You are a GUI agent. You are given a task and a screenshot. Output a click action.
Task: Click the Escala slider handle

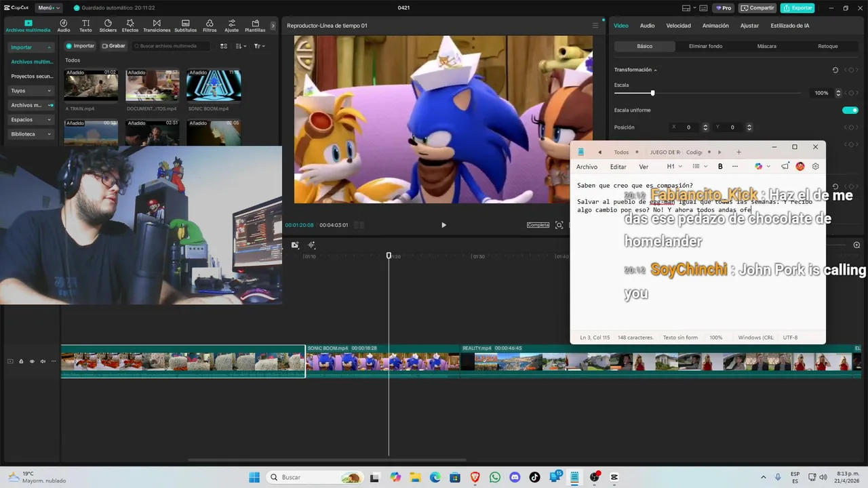(x=652, y=93)
